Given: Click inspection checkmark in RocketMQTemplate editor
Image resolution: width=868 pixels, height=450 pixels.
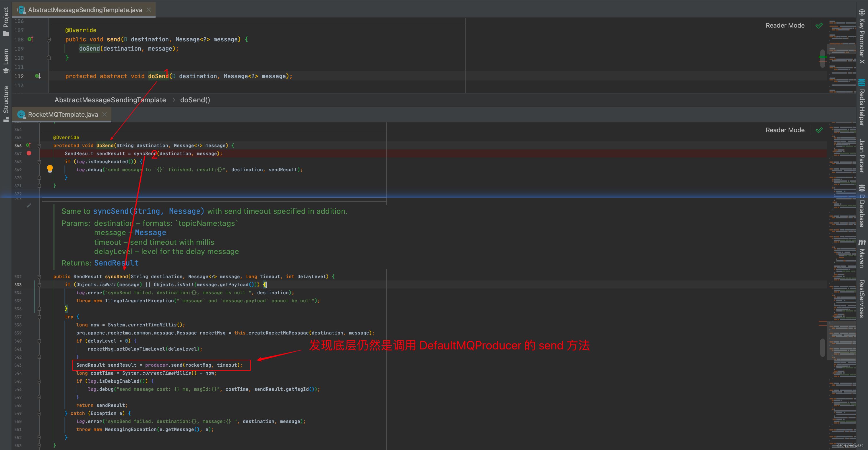Looking at the screenshot, I should coord(819,130).
